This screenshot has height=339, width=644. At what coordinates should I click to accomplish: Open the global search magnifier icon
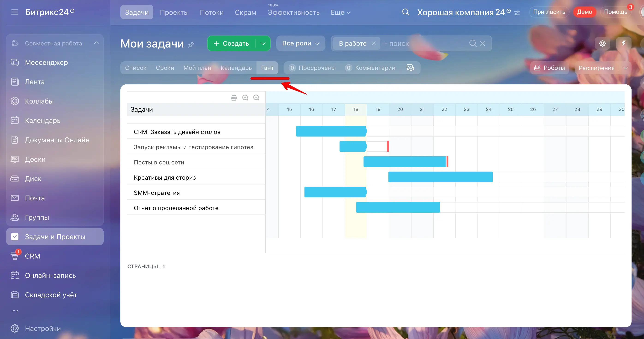click(405, 12)
